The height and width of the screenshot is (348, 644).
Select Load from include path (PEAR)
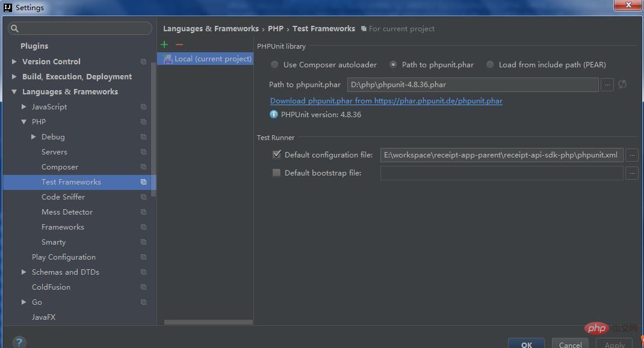[x=490, y=64]
